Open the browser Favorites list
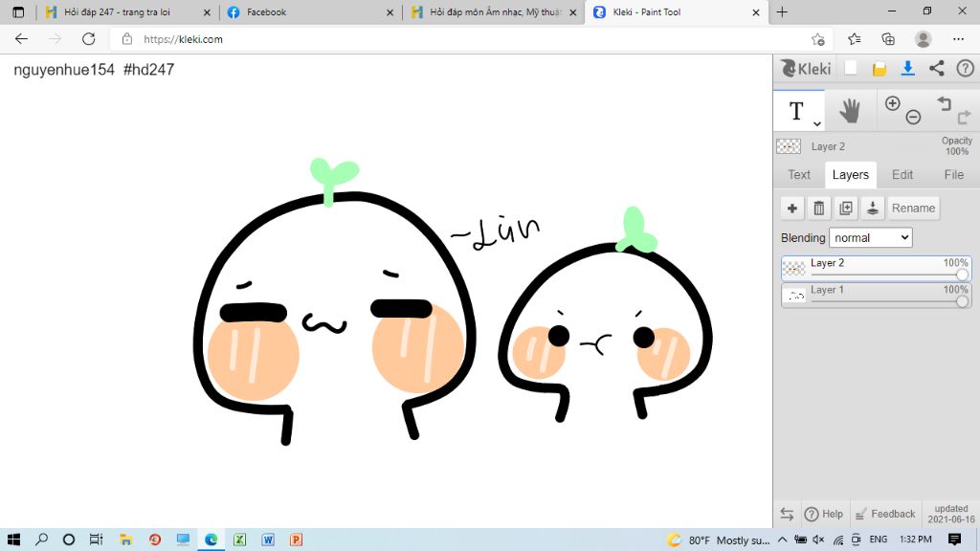Viewport: 980px width, 551px height. pos(855,38)
